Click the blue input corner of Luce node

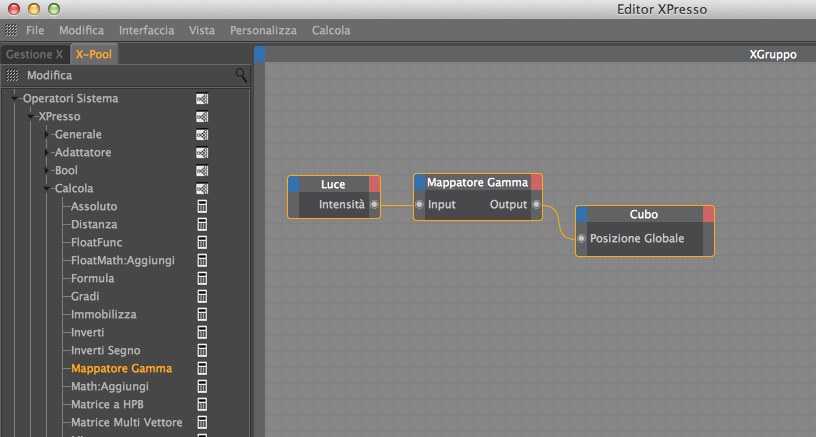(x=294, y=184)
